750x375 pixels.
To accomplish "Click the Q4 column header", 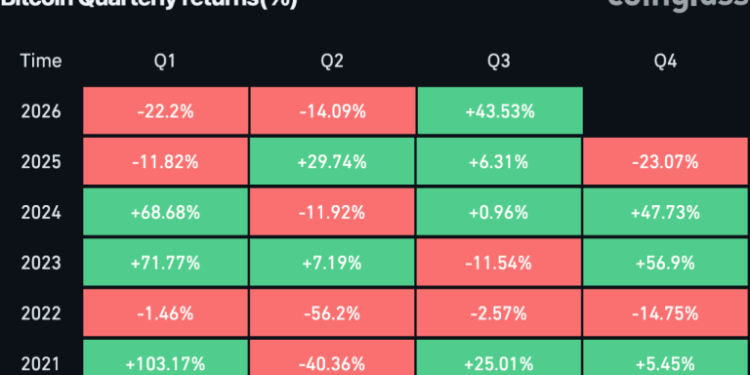I will [666, 61].
